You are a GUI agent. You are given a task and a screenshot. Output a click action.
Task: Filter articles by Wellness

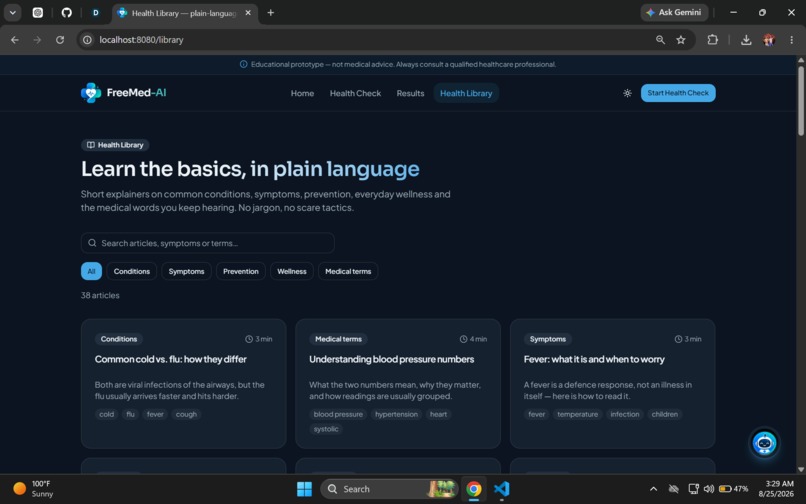(x=291, y=271)
